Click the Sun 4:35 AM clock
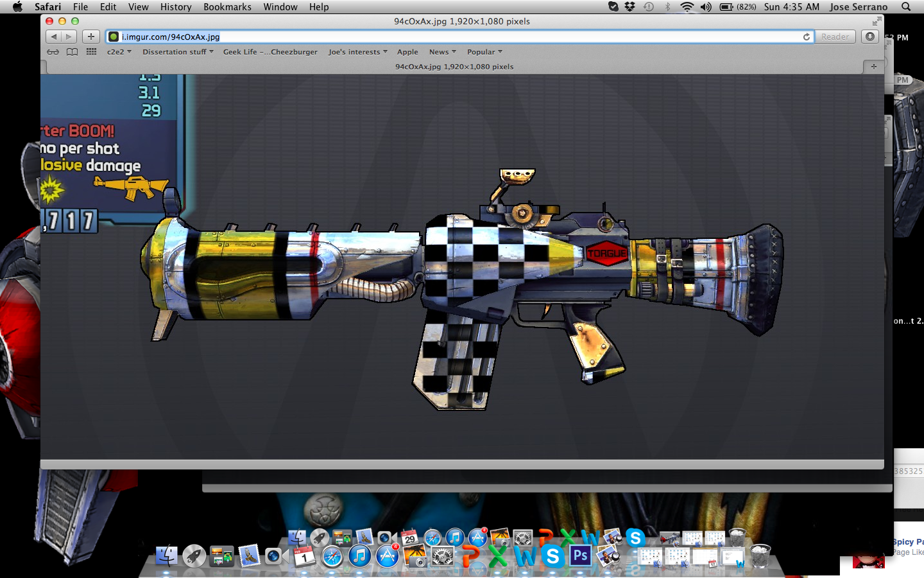This screenshot has height=578, width=924. click(x=792, y=6)
